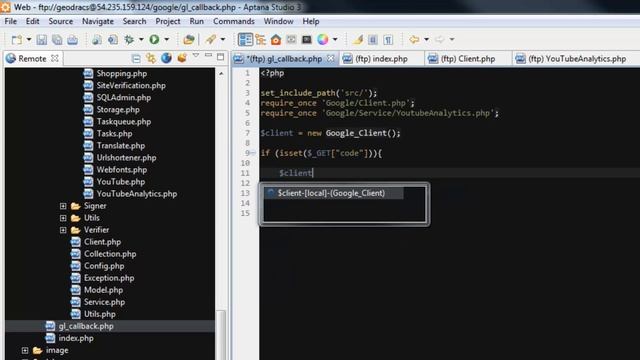This screenshot has width=640, height=360.
Task: Switch to the (ftp) YouTubeAnalytics.php editor tab
Action: (x=577, y=59)
